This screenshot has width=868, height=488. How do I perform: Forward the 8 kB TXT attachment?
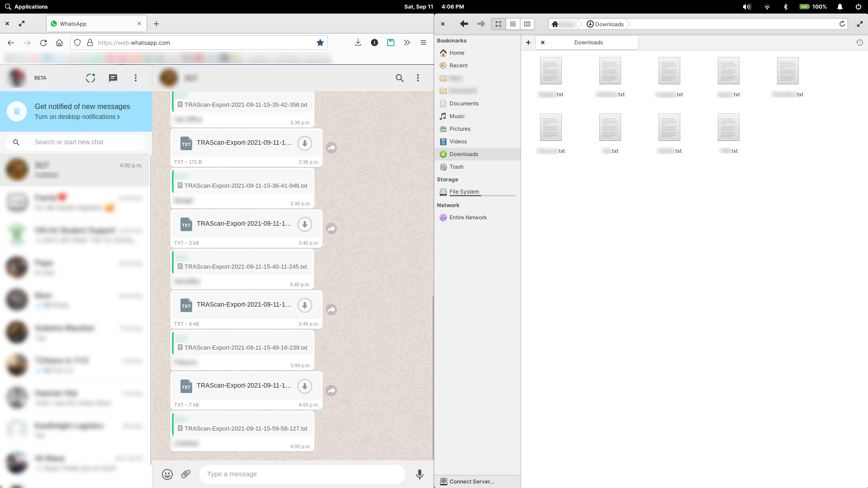(x=332, y=310)
